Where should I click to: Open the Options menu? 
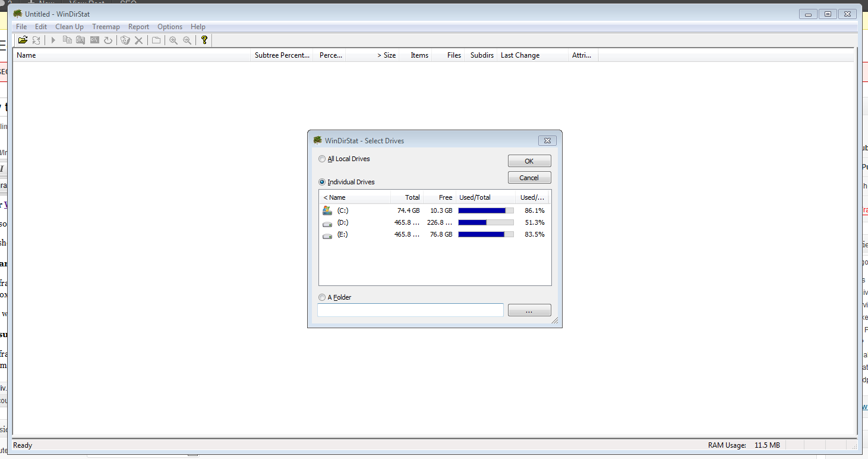170,27
